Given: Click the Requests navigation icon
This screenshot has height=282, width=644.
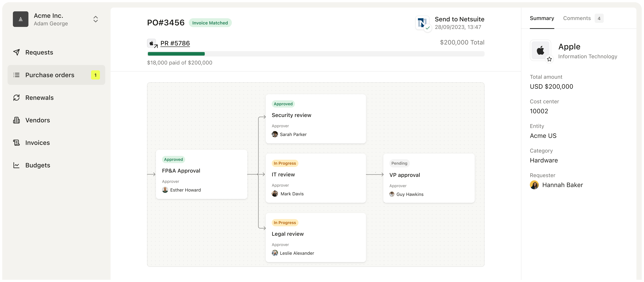Looking at the screenshot, I should point(16,52).
